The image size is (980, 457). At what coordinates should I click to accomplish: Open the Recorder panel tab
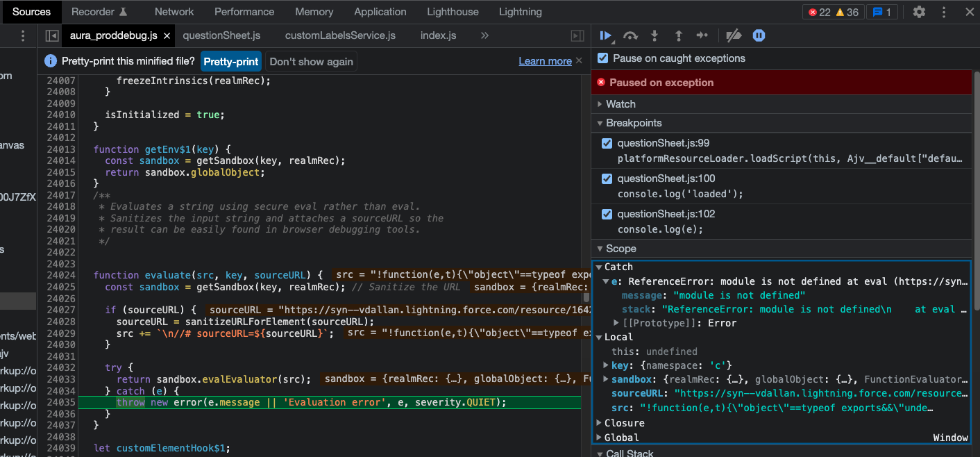click(99, 12)
